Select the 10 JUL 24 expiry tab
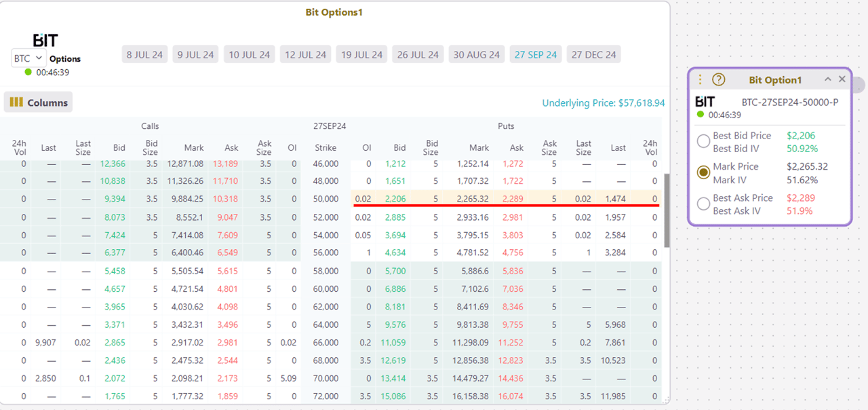This screenshot has width=868, height=410. point(249,54)
